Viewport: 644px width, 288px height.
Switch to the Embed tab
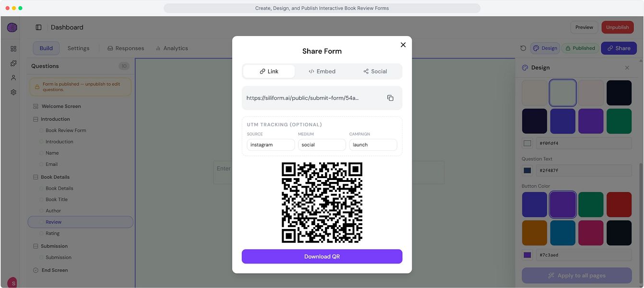click(322, 72)
